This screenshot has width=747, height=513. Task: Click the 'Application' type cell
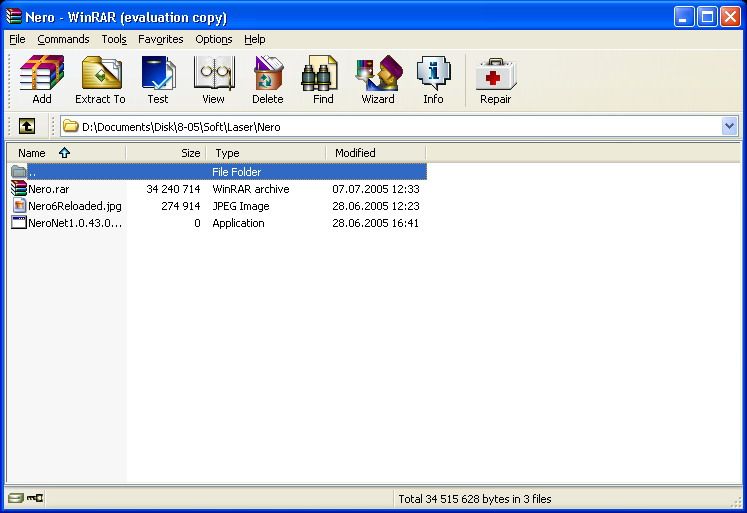click(x=238, y=223)
